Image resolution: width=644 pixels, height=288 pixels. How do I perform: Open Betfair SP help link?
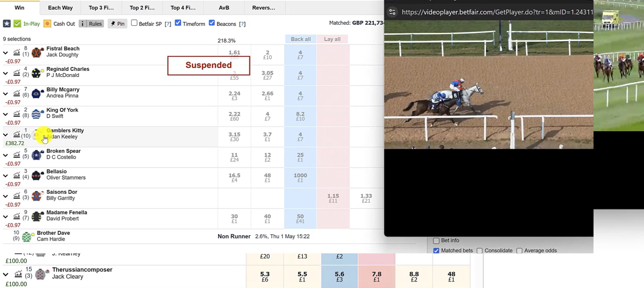[168, 24]
